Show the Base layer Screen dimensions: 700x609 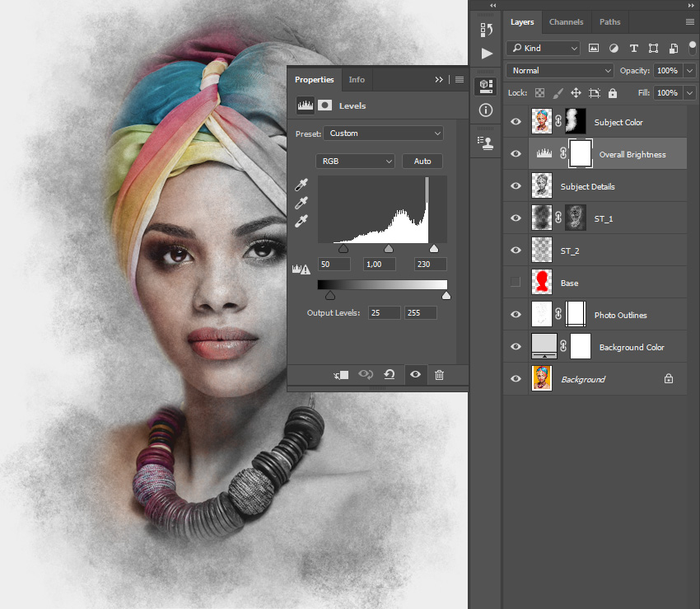click(x=516, y=282)
